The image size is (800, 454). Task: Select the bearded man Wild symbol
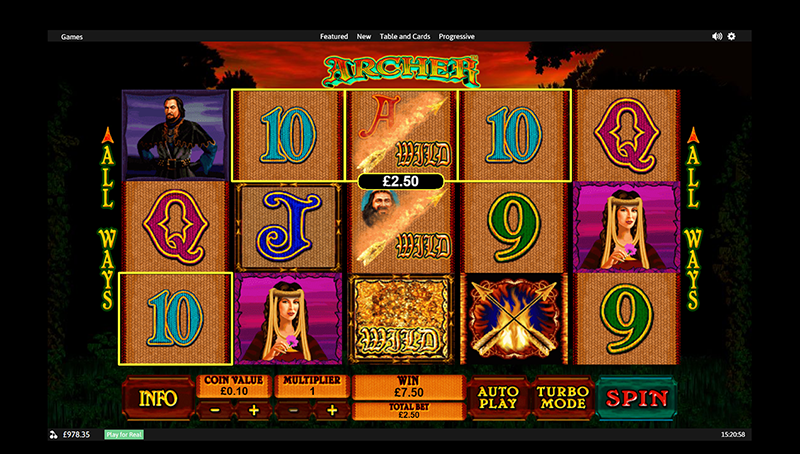point(401,227)
